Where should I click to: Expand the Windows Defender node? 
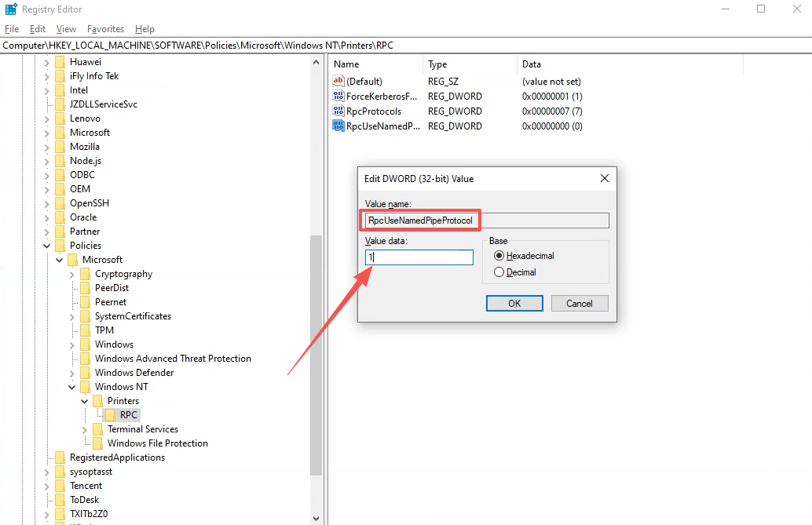pyautogui.click(x=71, y=373)
